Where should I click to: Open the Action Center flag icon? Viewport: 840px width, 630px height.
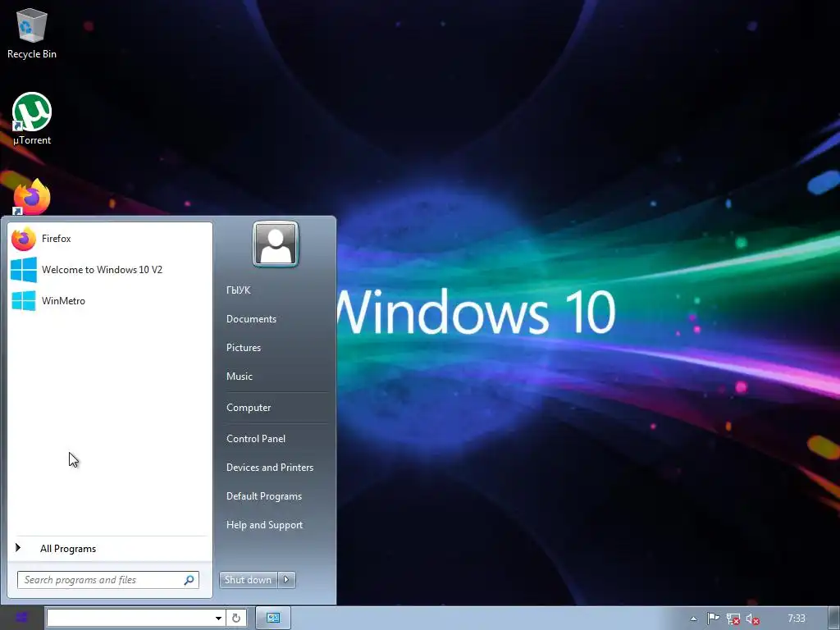tap(713, 619)
